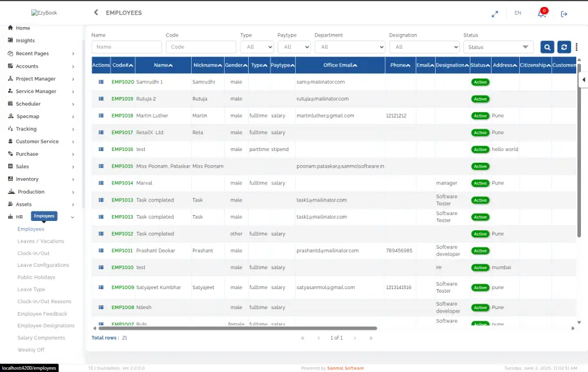
Task: Open employee code EMP1011 link
Action: (122, 251)
